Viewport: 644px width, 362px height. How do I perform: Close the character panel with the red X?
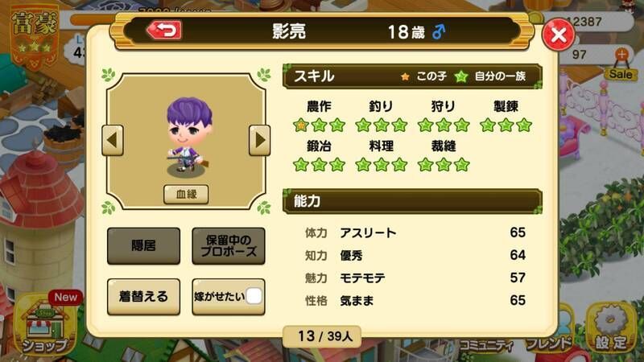coord(558,35)
